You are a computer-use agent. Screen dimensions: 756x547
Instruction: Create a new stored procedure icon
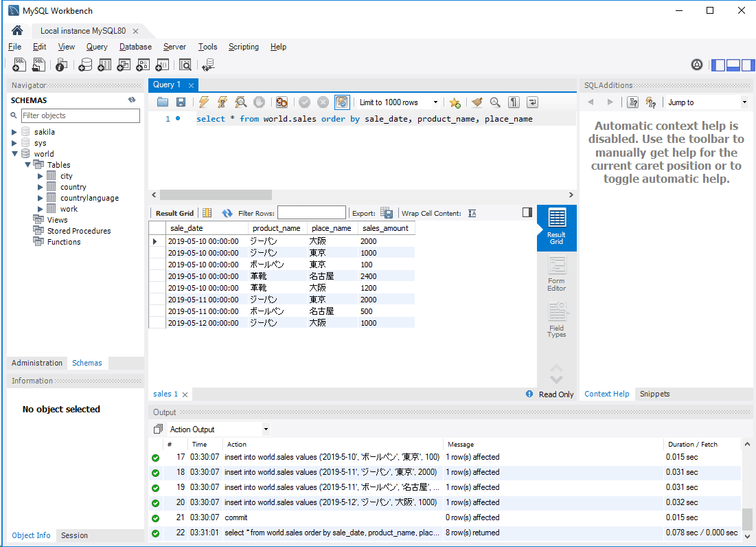[143, 65]
